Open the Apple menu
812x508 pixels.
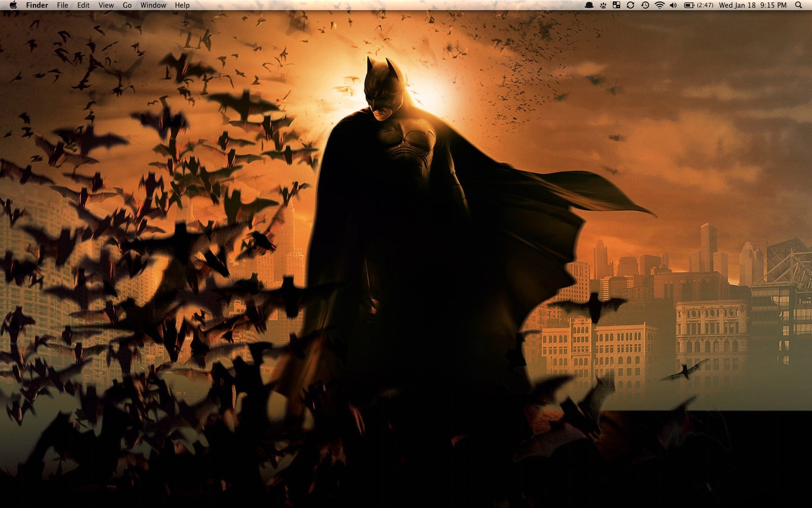(x=13, y=5)
